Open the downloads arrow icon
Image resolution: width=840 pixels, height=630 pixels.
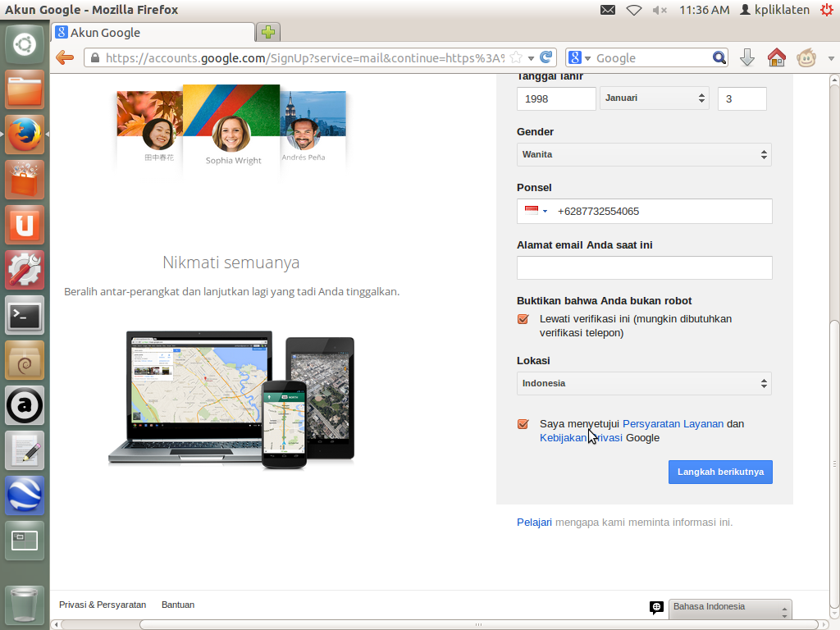[747, 57]
